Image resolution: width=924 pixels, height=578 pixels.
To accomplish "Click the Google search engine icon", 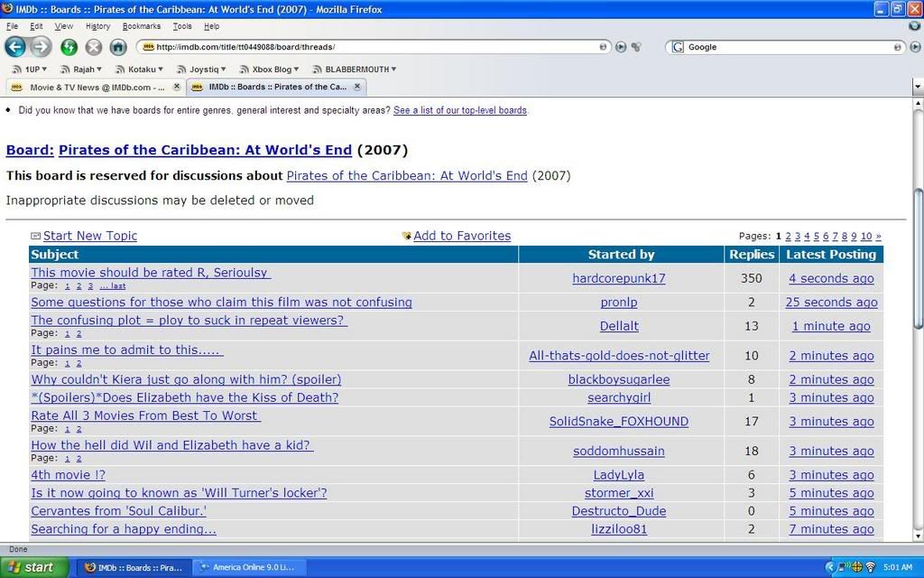I will (678, 47).
